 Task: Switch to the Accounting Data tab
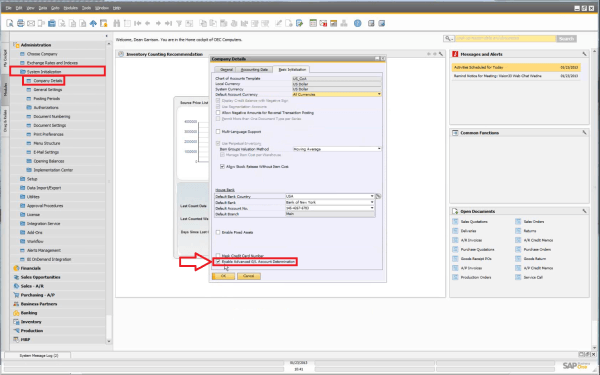click(254, 69)
